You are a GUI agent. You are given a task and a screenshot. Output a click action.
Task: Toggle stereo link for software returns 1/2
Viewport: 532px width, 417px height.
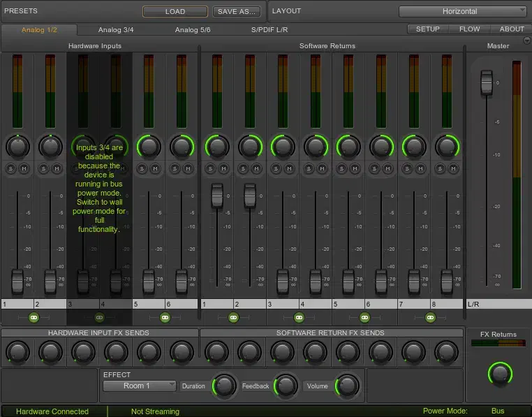click(x=233, y=317)
